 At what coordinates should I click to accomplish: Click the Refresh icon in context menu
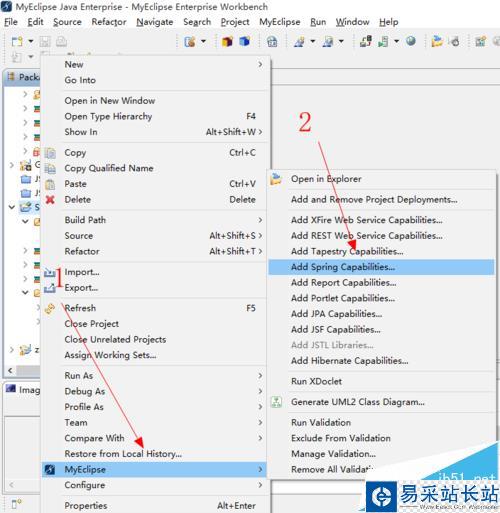pos(50,309)
